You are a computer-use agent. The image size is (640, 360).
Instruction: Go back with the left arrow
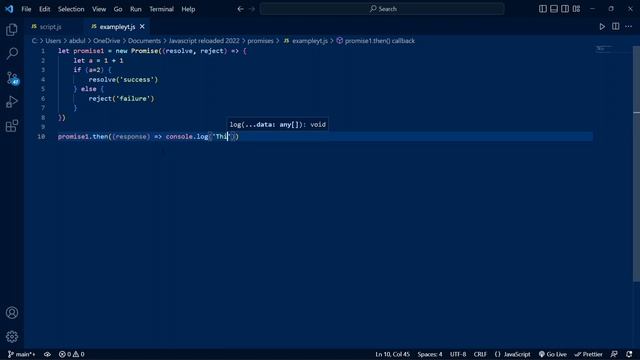coord(240,9)
